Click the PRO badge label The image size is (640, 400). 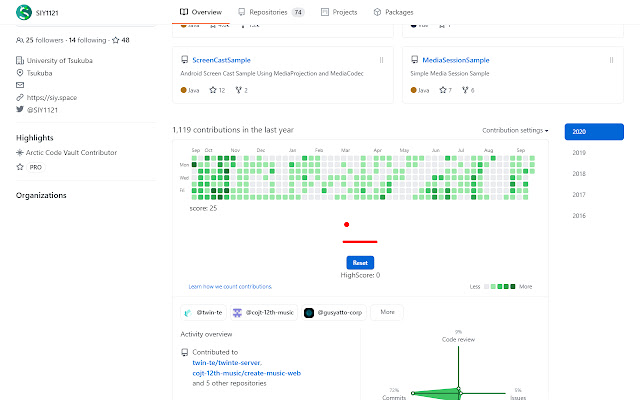click(36, 167)
